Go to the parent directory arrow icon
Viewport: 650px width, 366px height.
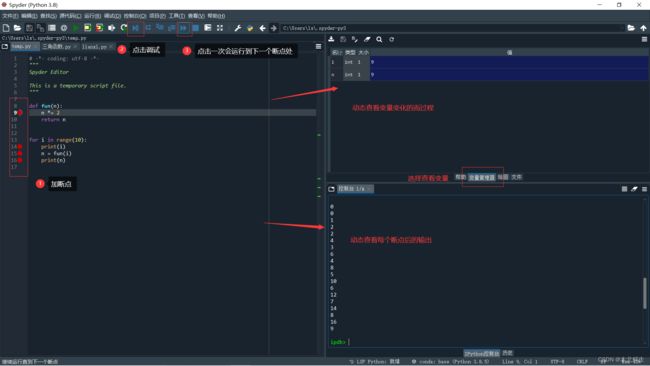(643, 28)
